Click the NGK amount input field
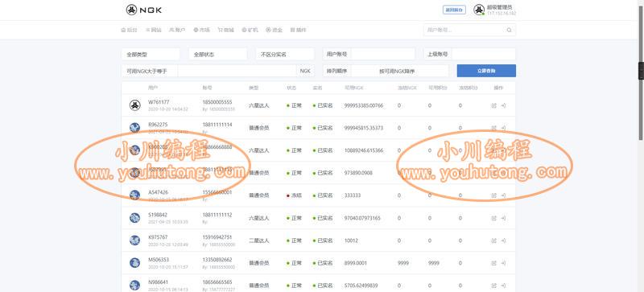The width and height of the screenshot is (644, 292). [237, 71]
